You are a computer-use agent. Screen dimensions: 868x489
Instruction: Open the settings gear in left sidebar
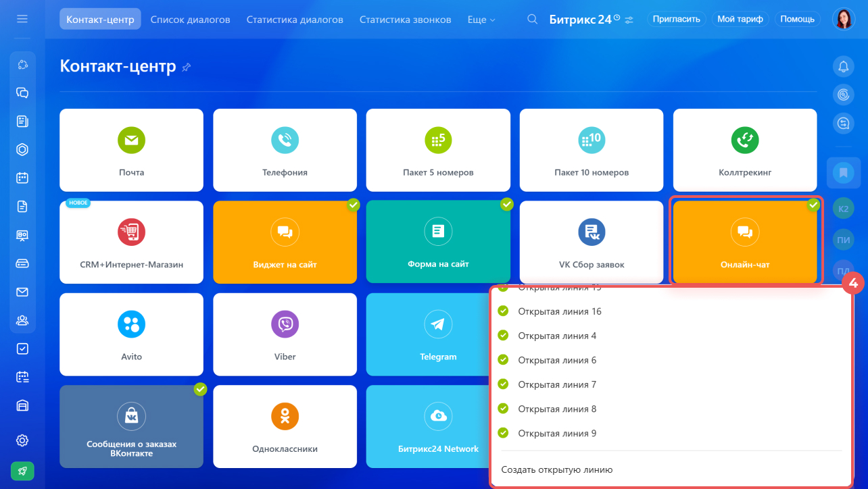pos(22,440)
